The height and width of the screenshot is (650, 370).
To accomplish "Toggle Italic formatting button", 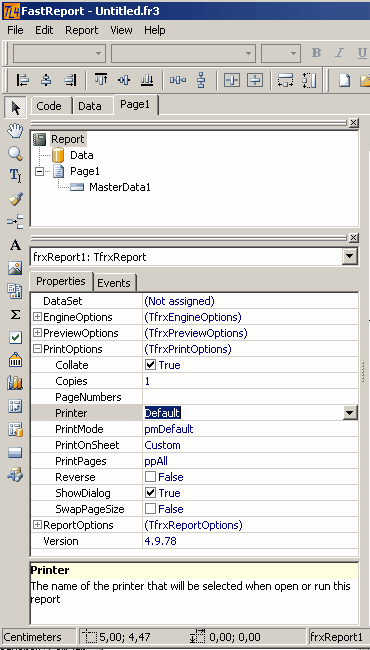I will [339, 53].
